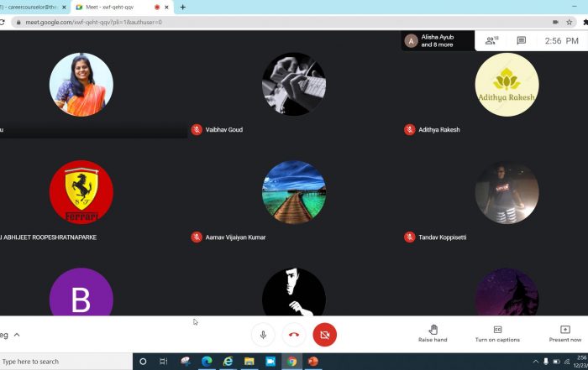The image size is (588, 370).
Task: Select the tropical pier avatar
Action: (294, 192)
